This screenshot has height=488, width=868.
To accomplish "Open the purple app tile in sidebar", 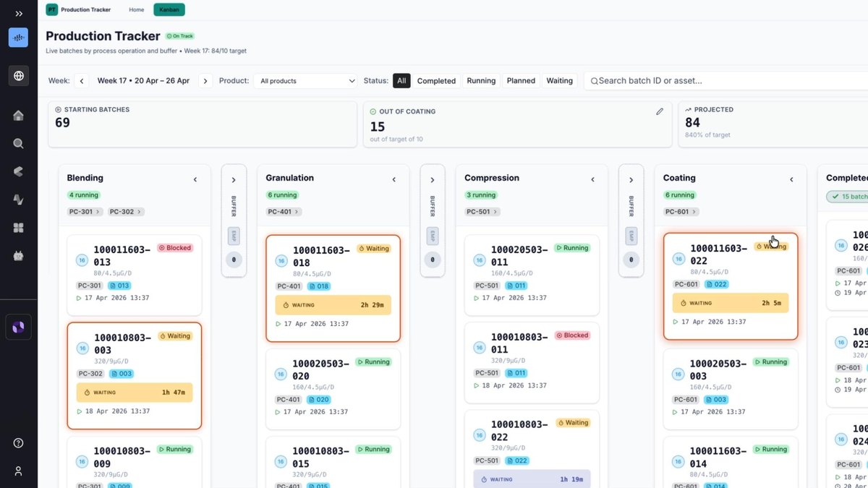I will (x=19, y=327).
